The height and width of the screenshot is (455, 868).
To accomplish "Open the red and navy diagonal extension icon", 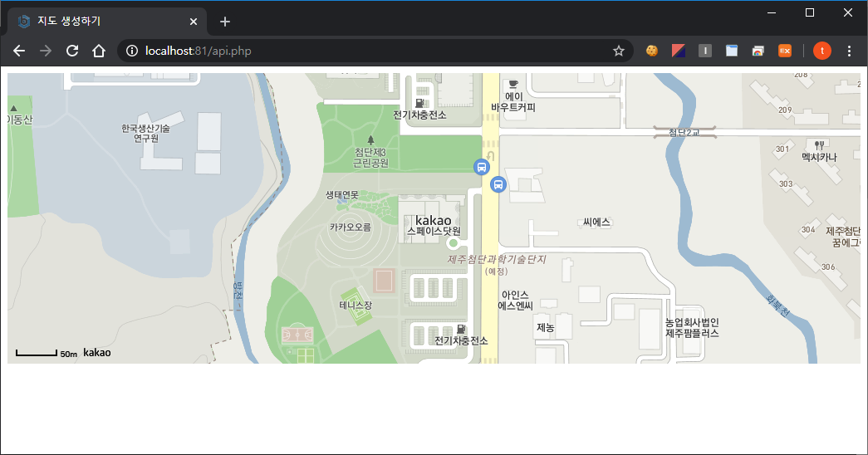I will [x=679, y=51].
